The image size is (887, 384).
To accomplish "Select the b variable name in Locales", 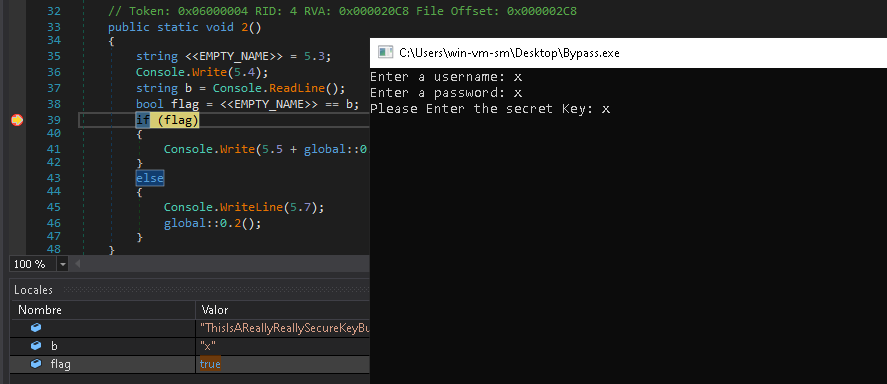I will [x=54, y=346].
